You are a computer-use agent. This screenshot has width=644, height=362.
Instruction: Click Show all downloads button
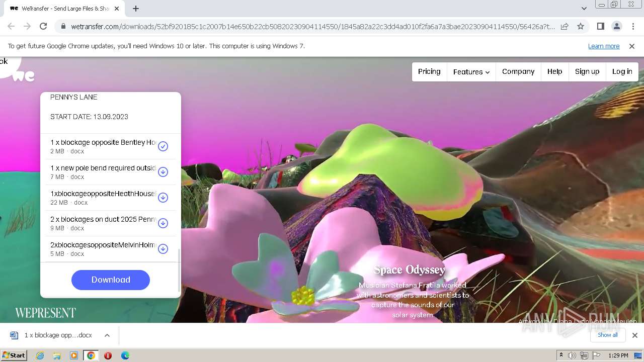coord(608,335)
